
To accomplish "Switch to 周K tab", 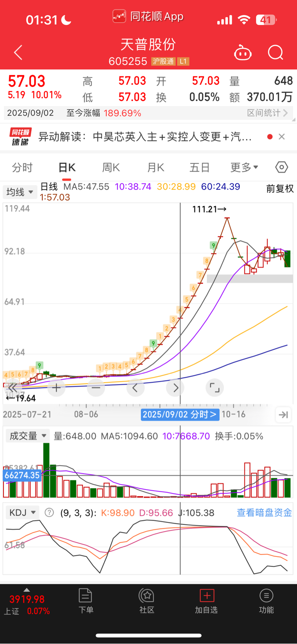I will 111,168.
